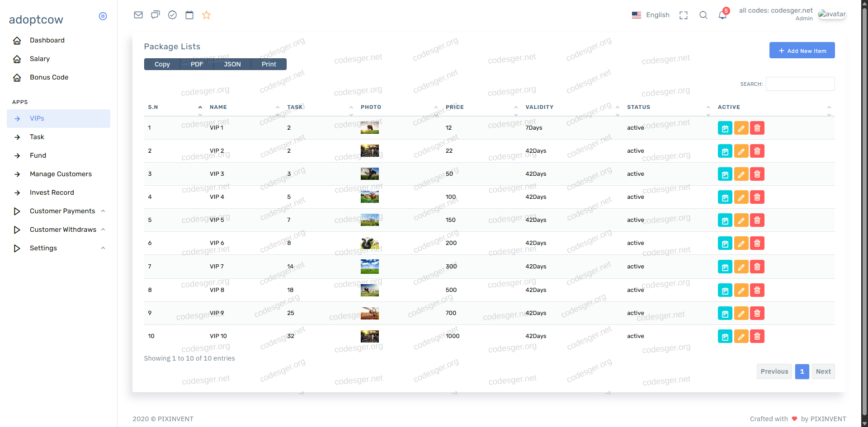Delete VIP 3 using red trash icon

757,174
